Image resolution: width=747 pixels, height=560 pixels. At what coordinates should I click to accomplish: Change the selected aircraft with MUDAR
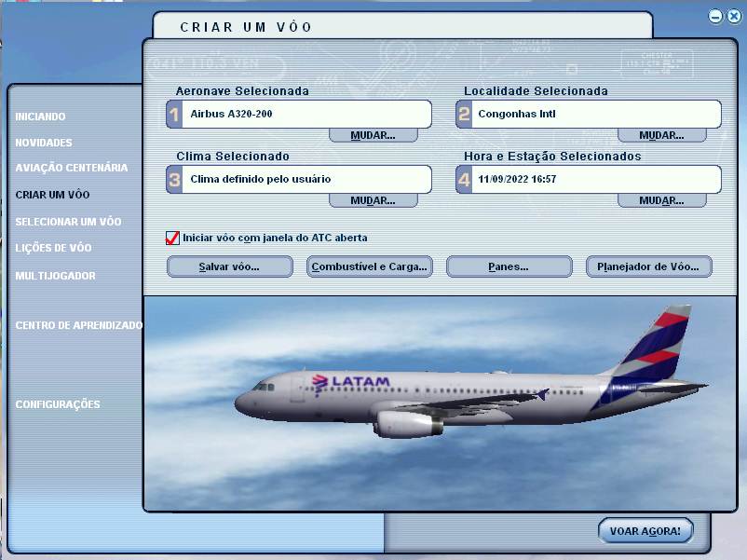373,135
